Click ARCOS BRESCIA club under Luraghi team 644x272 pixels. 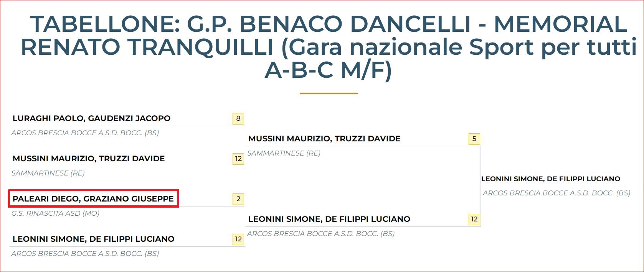point(85,133)
